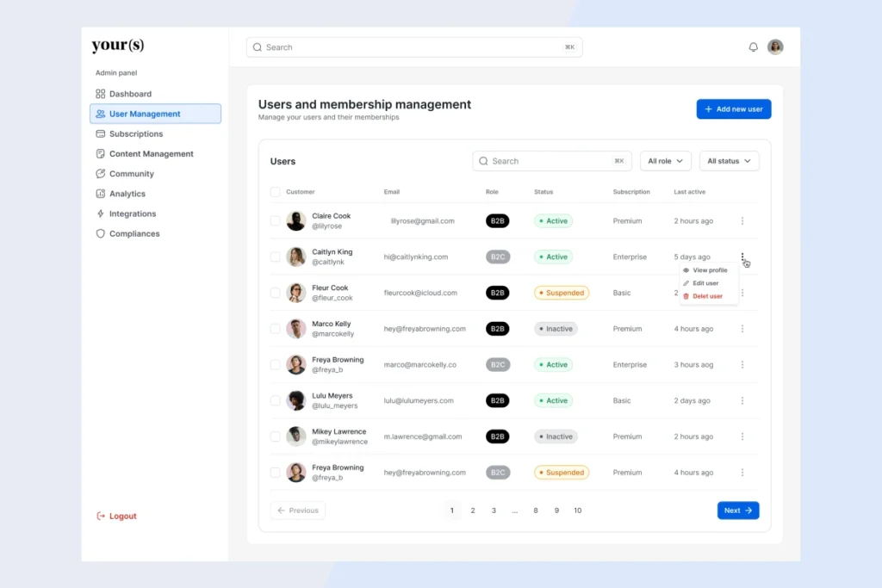Select the User Management sidebar icon
This screenshot has height=588, width=882.
(x=100, y=113)
